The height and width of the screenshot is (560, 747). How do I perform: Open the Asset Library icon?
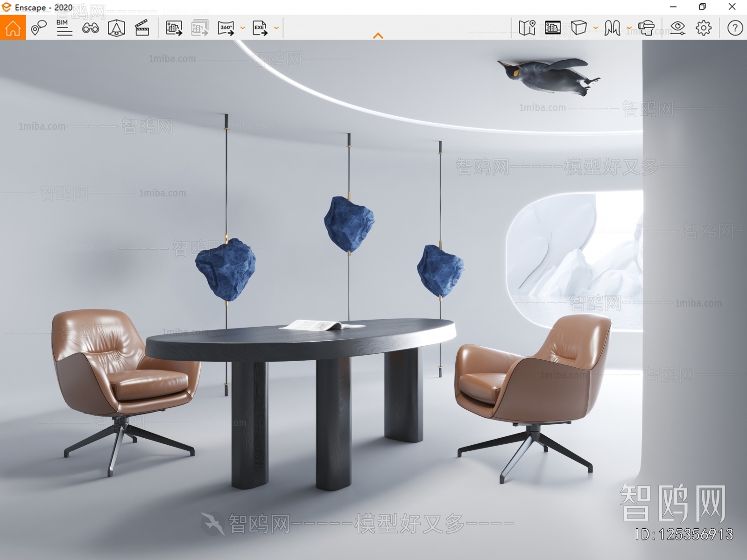(x=553, y=28)
